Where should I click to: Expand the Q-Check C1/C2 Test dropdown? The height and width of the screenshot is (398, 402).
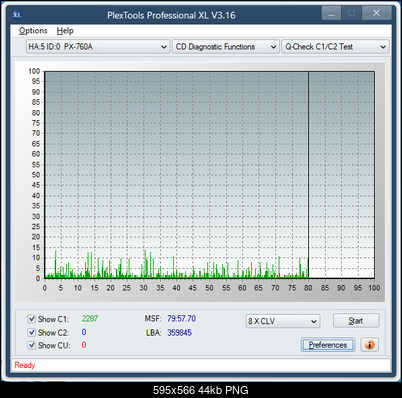pyautogui.click(x=335, y=47)
